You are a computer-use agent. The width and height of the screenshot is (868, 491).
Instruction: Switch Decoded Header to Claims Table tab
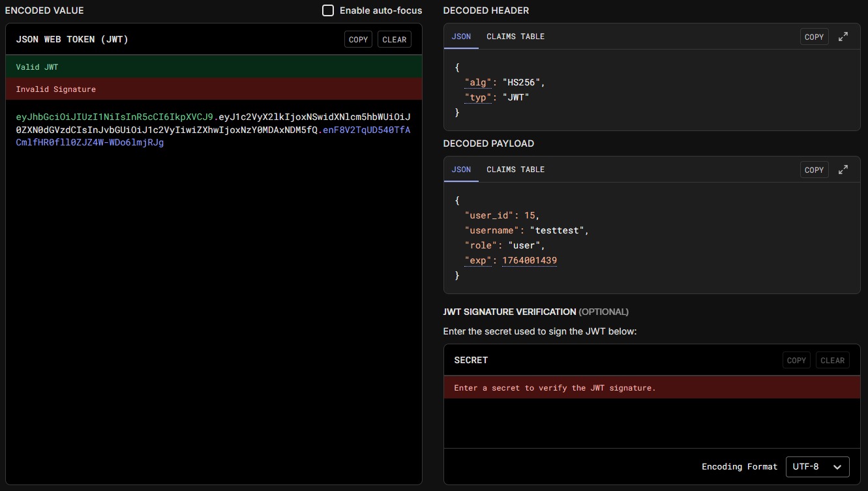tap(515, 37)
